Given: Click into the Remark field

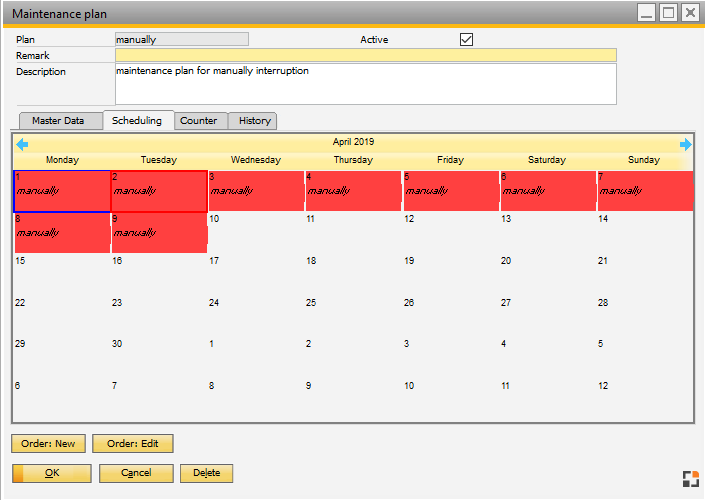Looking at the screenshot, I should pyautogui.click(x=365, y=55).
